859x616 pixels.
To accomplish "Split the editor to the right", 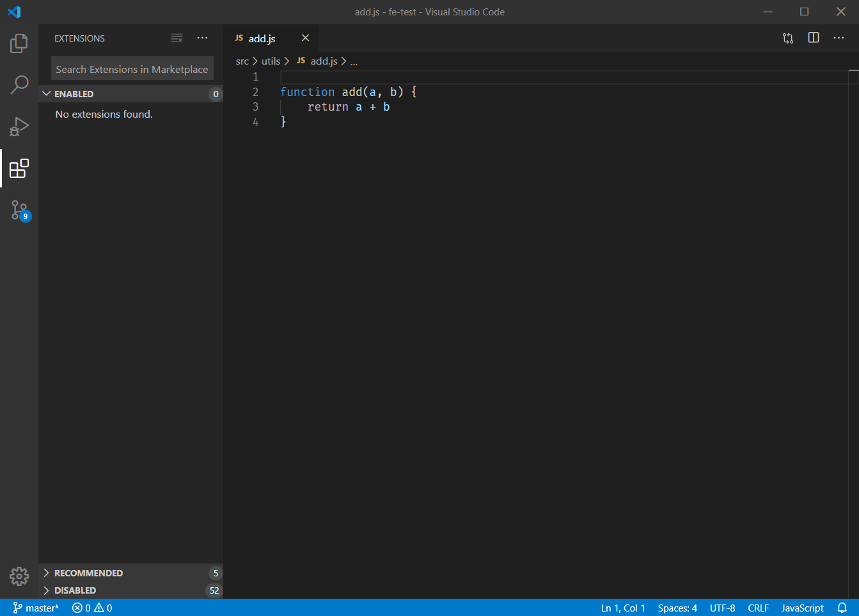I will point(814,38).
